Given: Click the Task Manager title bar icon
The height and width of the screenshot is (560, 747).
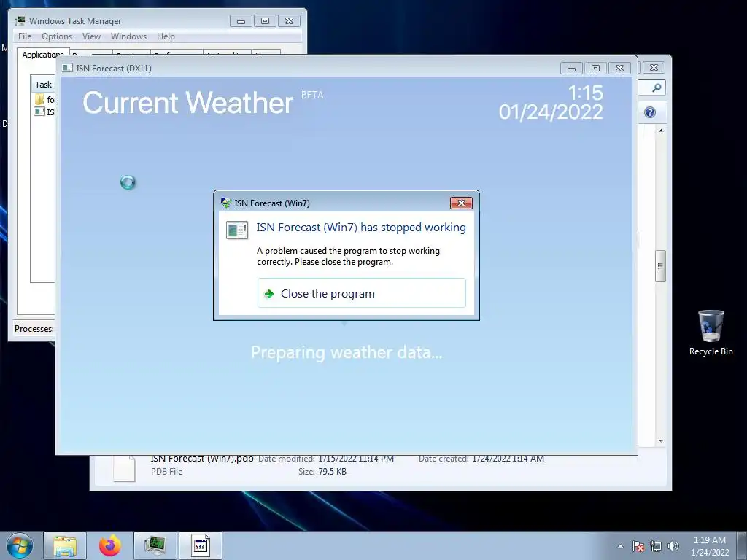Looking at the screenshot, I should [x=20, y=21].
